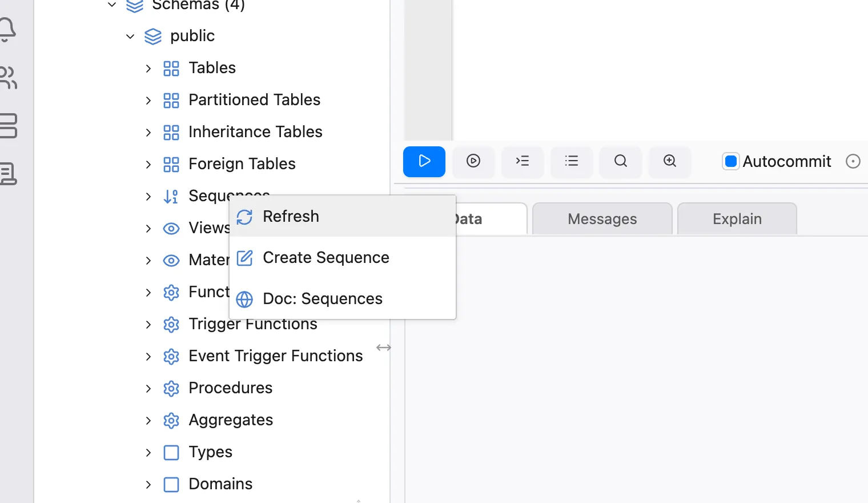Select the Procedures tree row label
The image size is (868, 503).
pos(231,388)
